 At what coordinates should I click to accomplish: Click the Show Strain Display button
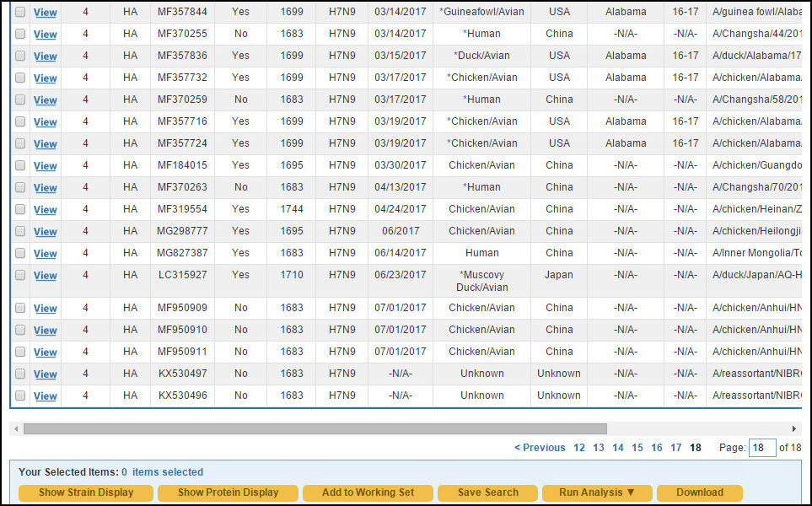click(86, 493)
